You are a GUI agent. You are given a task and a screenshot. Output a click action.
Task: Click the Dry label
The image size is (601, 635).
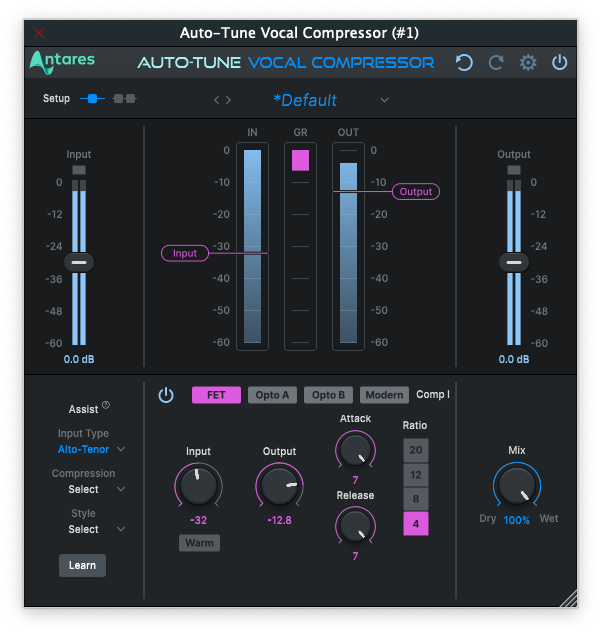pos(488,518)
